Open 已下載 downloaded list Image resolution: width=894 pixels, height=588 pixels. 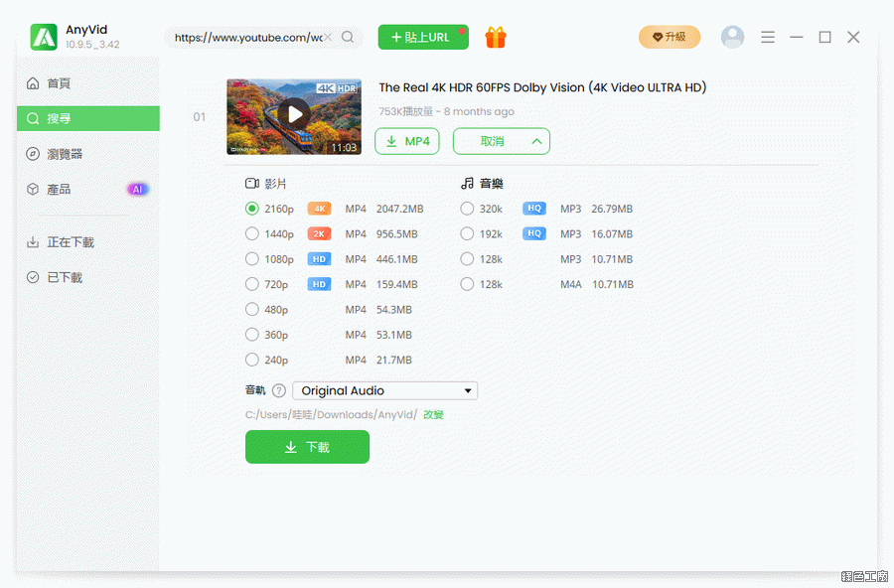65,278
